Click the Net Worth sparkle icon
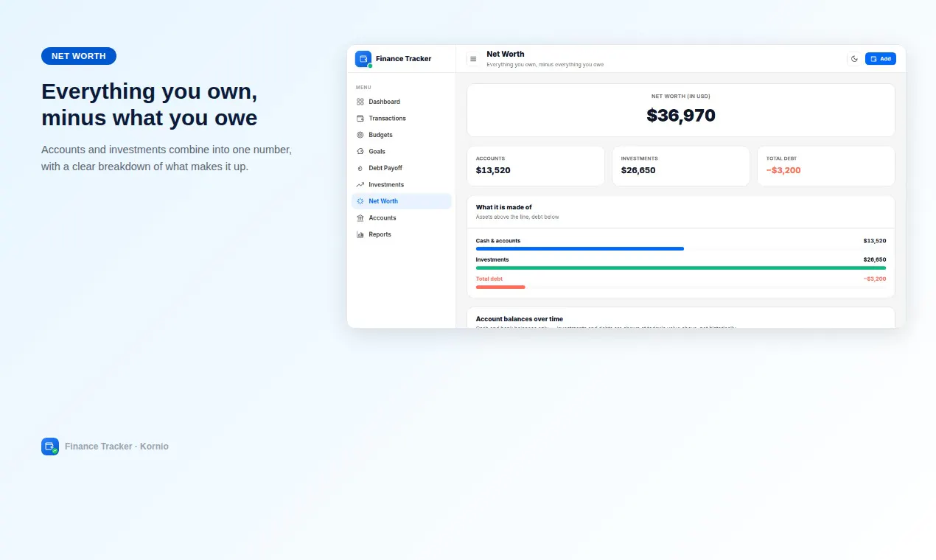Screen dimensions: 936x560 360,201
